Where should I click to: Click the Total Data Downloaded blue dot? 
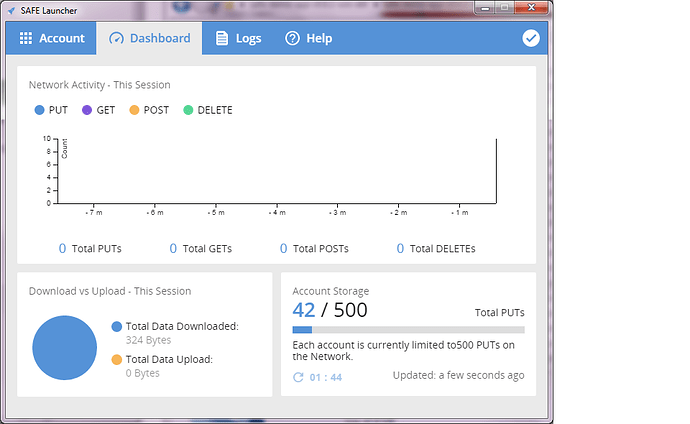click(117, 326)
